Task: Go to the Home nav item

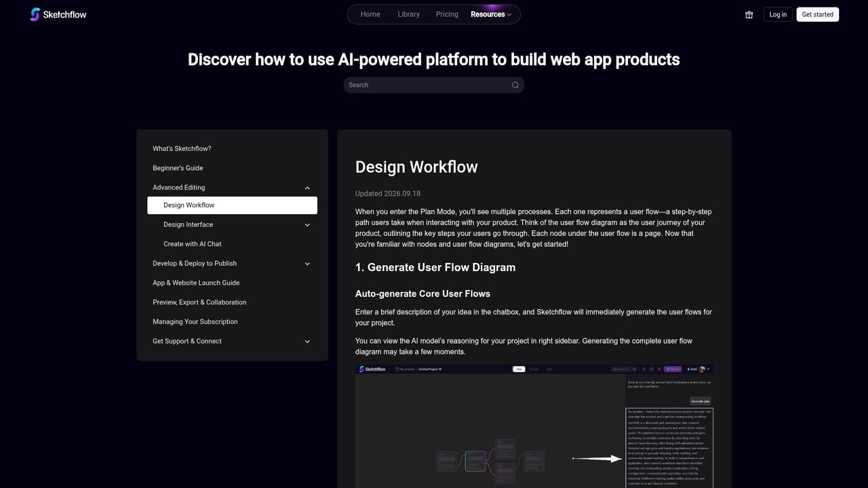Action: point(370,14)
